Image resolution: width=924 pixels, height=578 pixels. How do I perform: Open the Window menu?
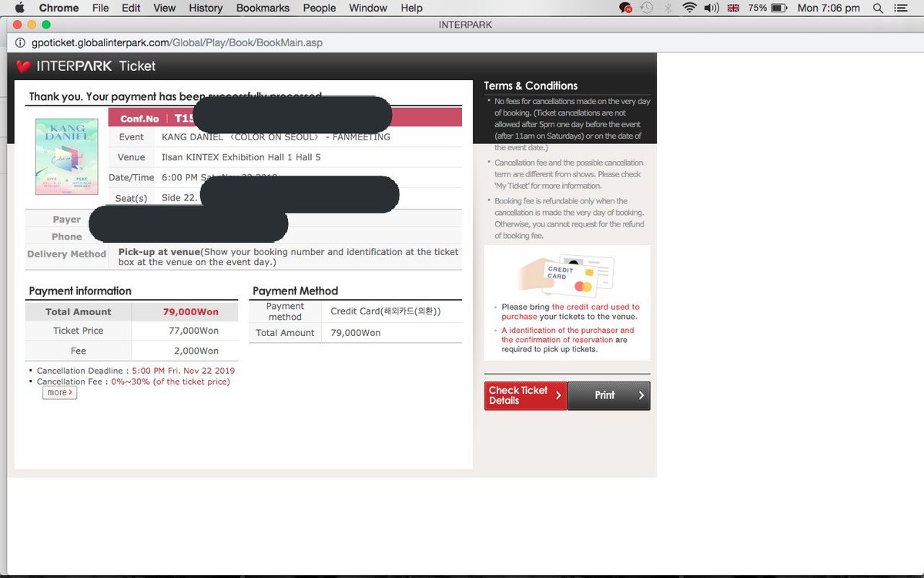click(368, 8)
